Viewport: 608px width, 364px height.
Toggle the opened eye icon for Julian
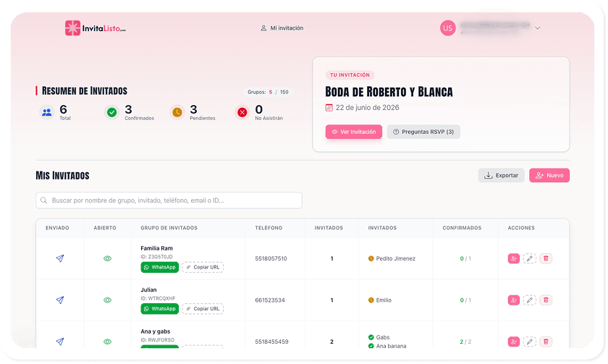pyautogui.click(x=107, y=300)
